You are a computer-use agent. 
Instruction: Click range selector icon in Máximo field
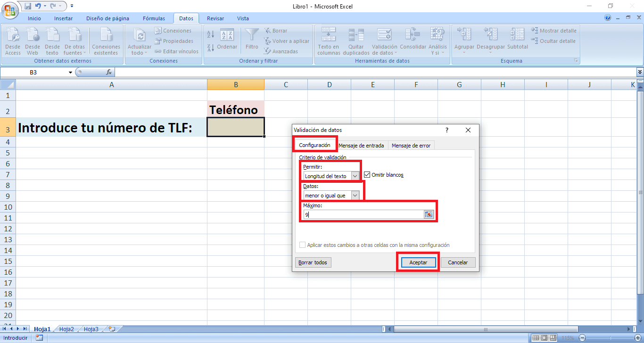coord(429,214)
